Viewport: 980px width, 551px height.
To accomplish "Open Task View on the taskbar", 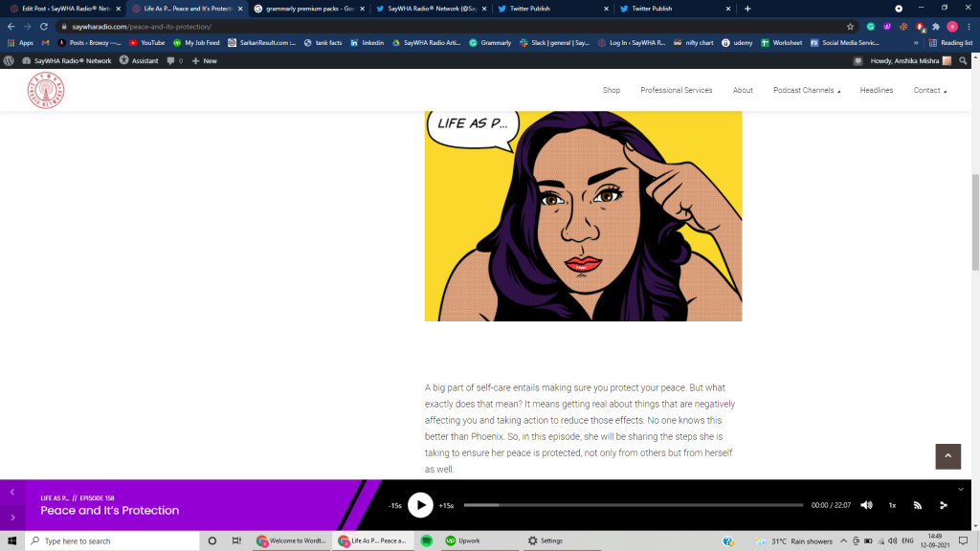I will [x=236, y=541].
